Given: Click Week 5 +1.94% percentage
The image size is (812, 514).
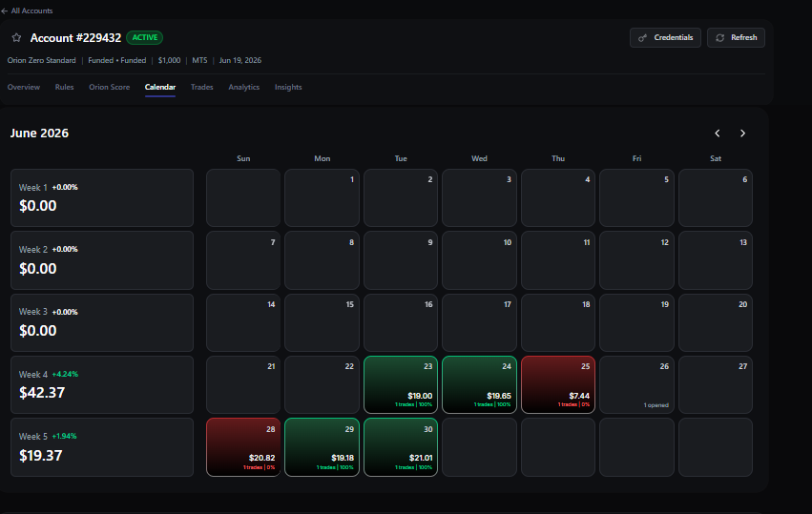Looking at the screenshot, I should coord(64,437).
